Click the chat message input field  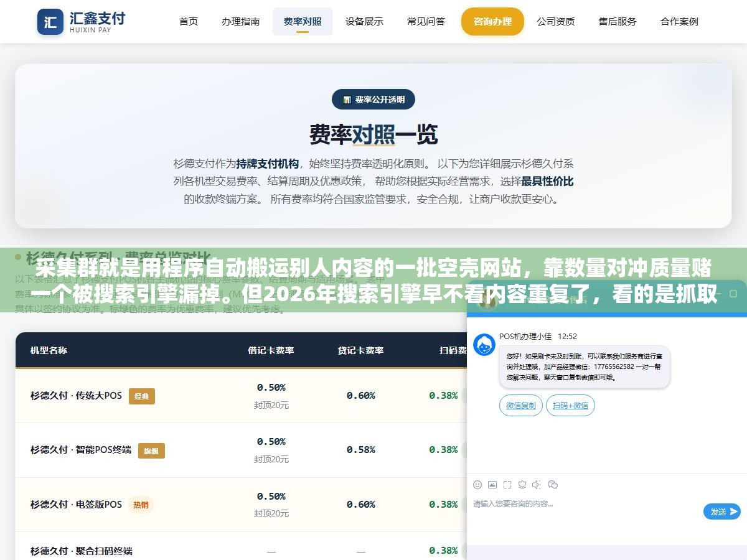click(x=585, y=504)
